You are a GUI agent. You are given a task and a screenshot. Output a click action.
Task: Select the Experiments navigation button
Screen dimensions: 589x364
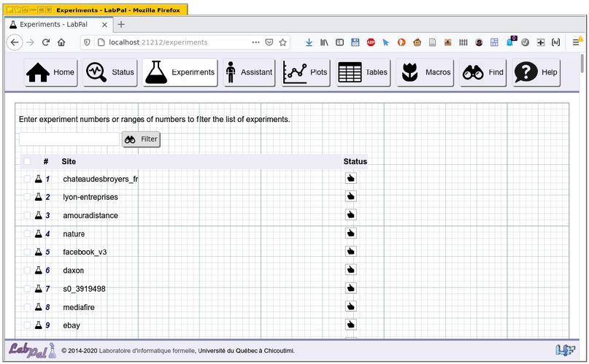click(180, 72)
